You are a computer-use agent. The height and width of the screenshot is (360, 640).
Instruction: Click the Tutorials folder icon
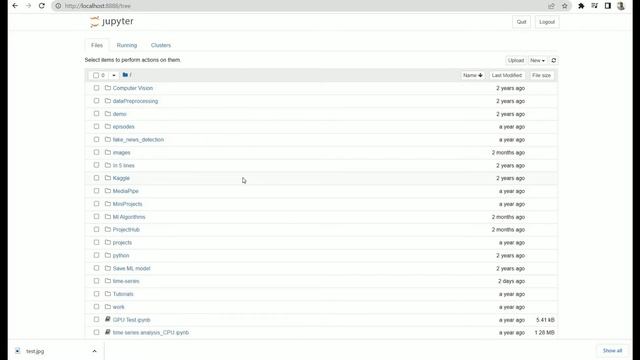[108, 293]
